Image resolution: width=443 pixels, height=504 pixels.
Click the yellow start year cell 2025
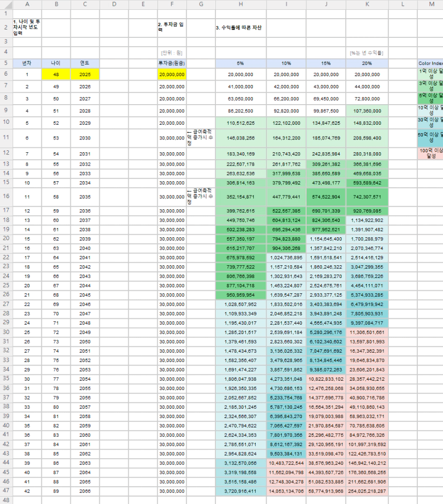click(85, 75)
